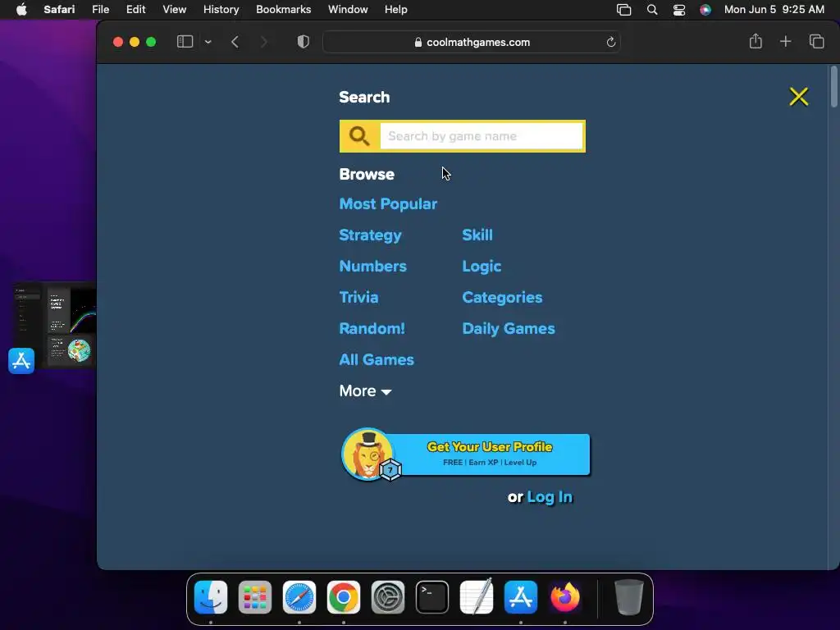This screenshot has width=840, height=630.
Task: Close the search overlay with yellow X
Action: [798, 97]
